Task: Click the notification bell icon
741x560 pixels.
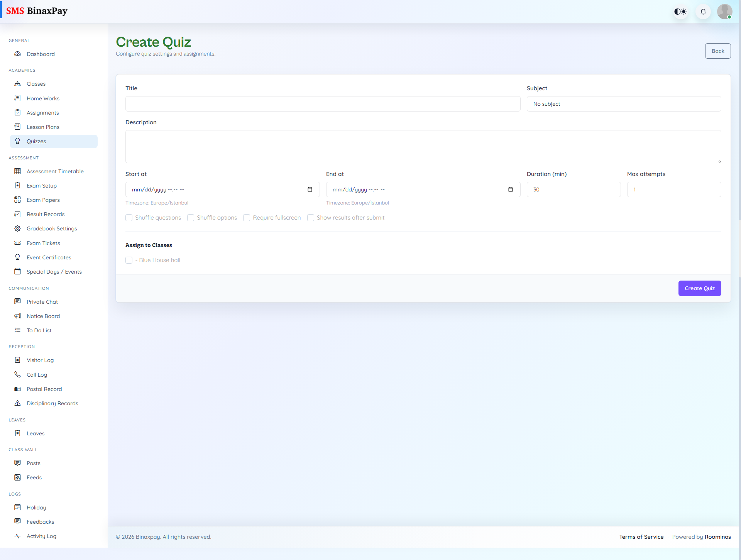Action: [703, 11]
